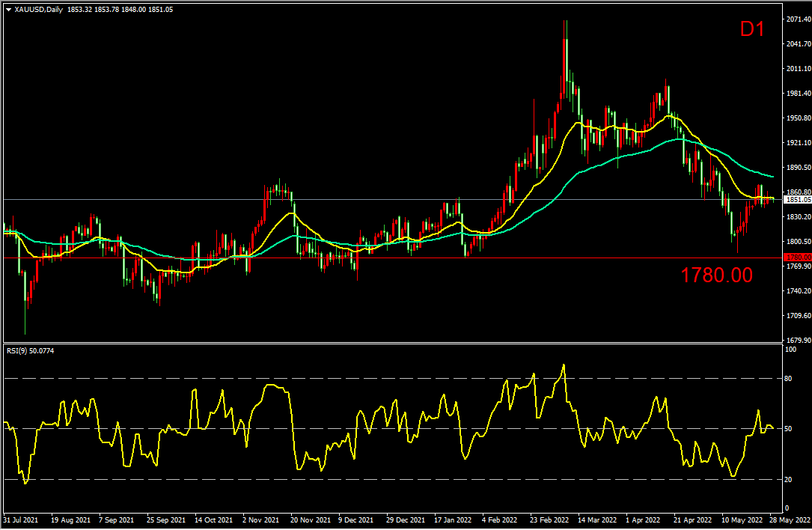The image size is (812, 530).
Task: Click the RSI scale value 20
Action: tap(788, 480)
